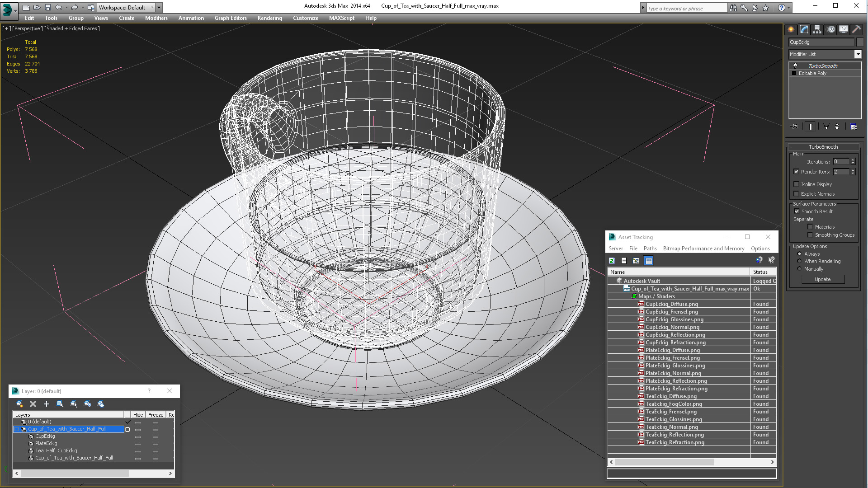The image size is (868, 488).
Task: Save the file with the floppy disk icon
Action: tap(47, 7)
